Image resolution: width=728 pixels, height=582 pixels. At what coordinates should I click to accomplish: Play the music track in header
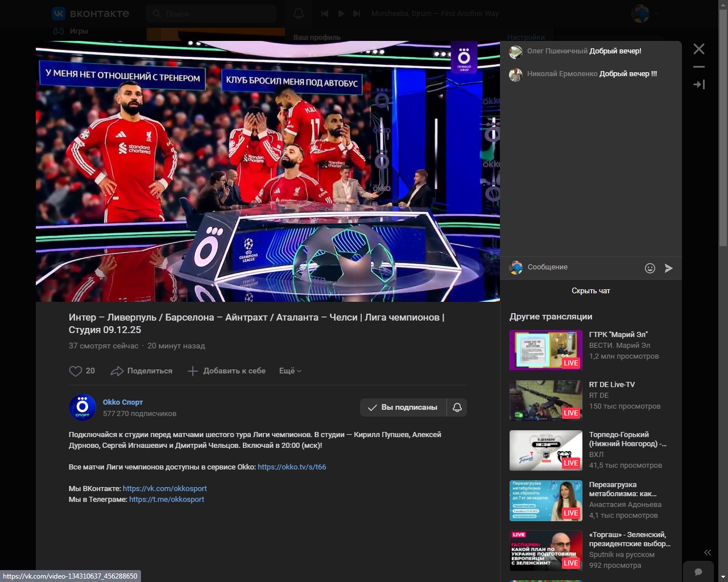coord(341,14)
